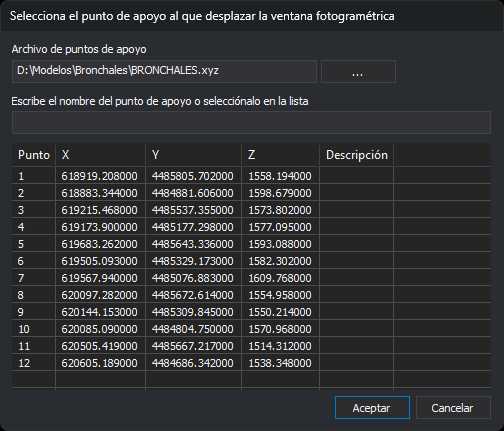The height and width of the screenshot is (431, 504).
Task: Click Y value 4485537.355000
Action: pos(193,210)
